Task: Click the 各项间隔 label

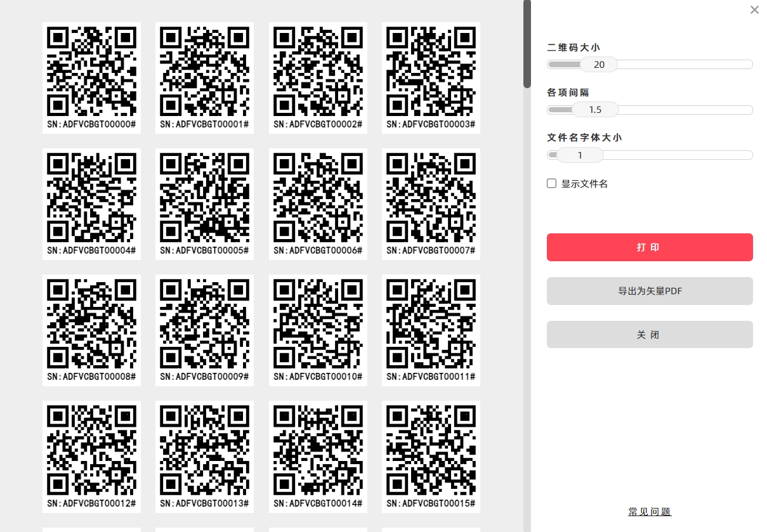Action: point(568,93)
